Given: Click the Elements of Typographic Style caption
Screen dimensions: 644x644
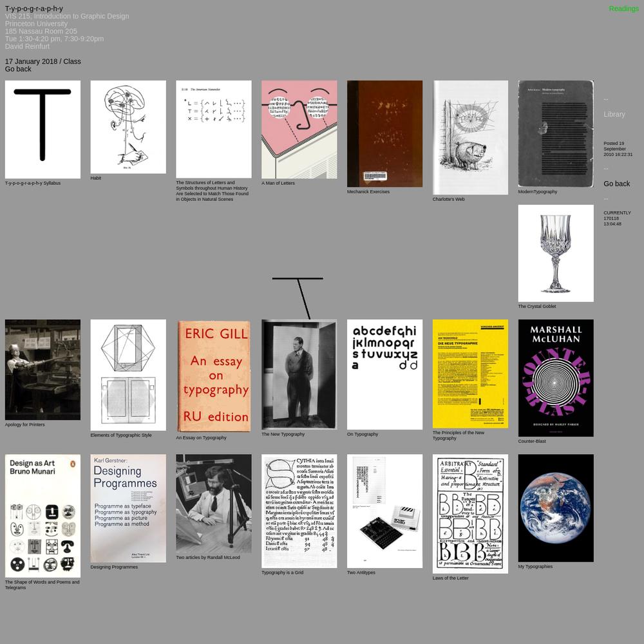Looking at the screenshot, I should click(121, 435).
